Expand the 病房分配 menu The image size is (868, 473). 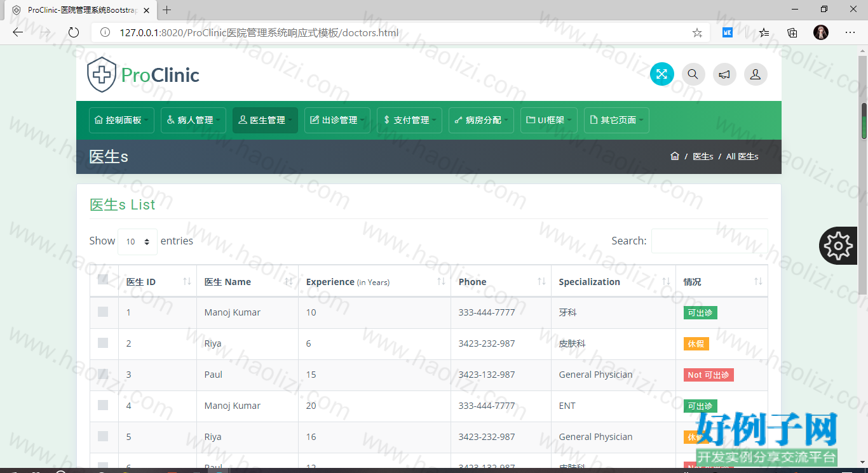481,120
